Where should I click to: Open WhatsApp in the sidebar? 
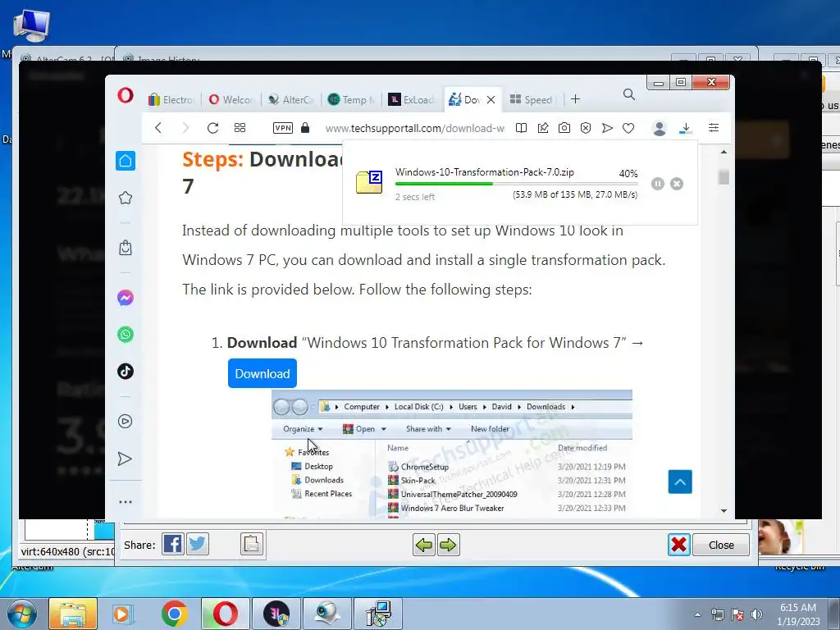coord(126,335)
